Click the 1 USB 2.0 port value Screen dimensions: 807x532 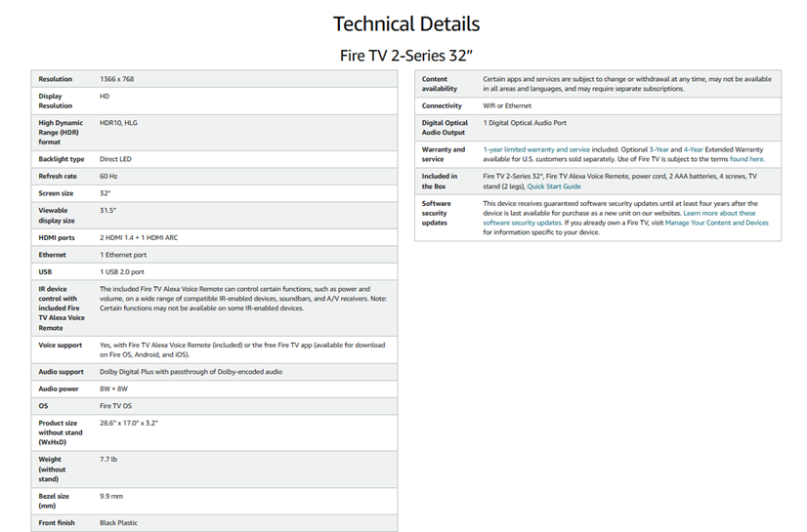122,271
